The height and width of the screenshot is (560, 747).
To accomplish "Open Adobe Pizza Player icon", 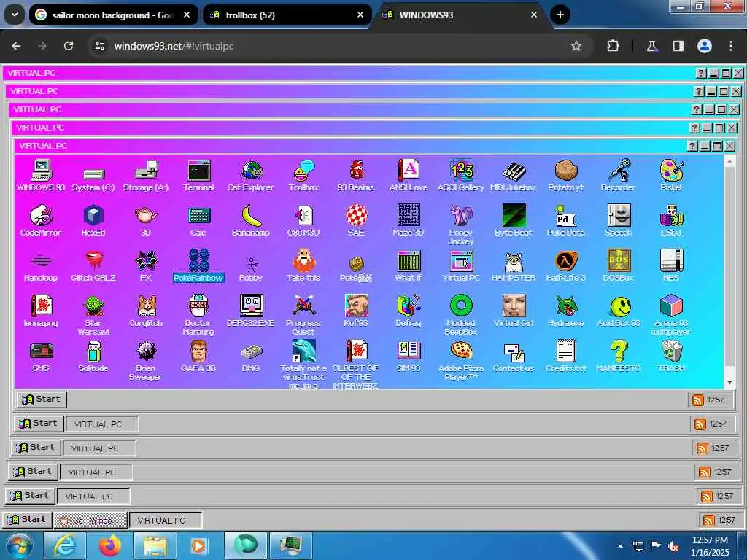I will [x=461, y=360].
